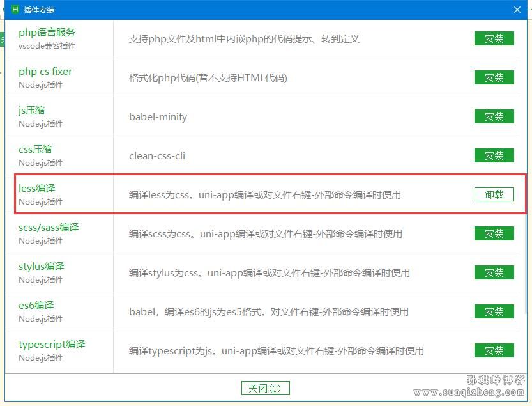Viewport: 532px width, 406px height.
Task: Open the typescript编译 plugin name link
Action: tap(52, 344)
